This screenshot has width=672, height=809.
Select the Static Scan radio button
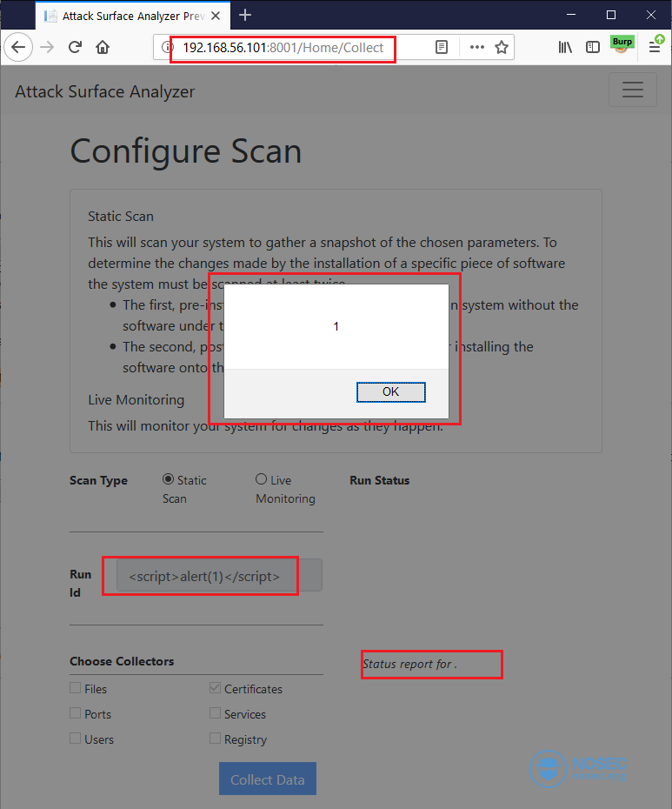tap(168, 479)
